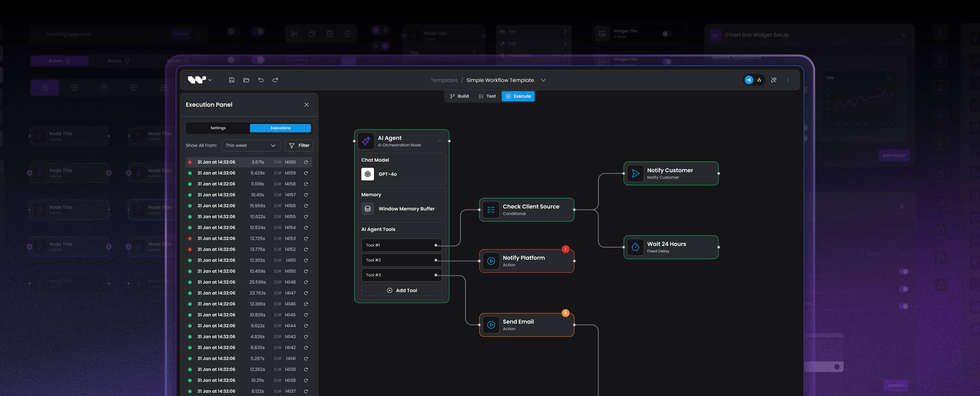Select the Test mode tab
The height and width of the screenshot is (396, 980).
[x=487, y=96]
